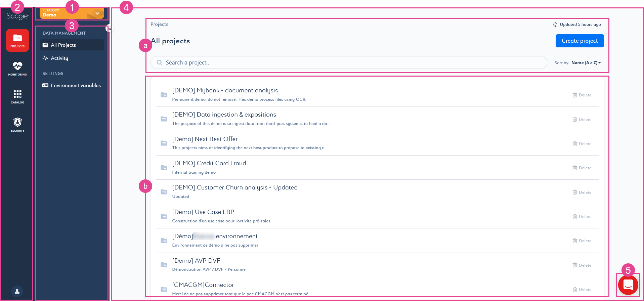Click the search magnifier icon
644x301 pixels.
160,62
